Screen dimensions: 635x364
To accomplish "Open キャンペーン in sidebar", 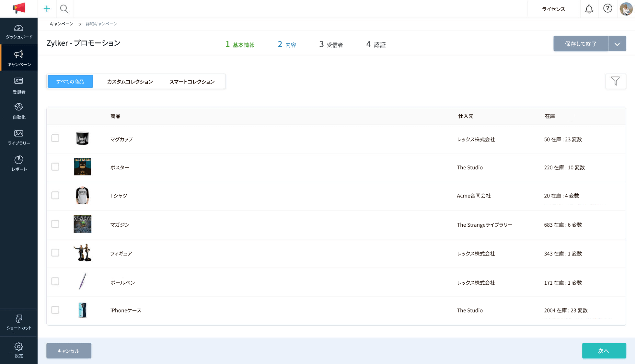I will [19, 58].
